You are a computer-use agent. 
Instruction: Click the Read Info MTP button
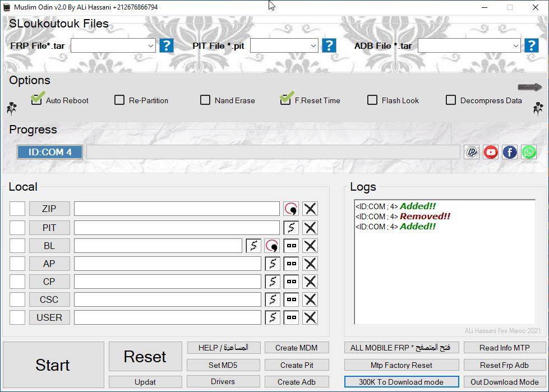(505, 348)
